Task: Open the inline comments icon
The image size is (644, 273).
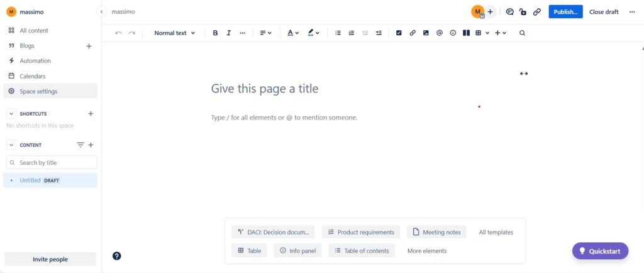Action: click(509, 11)
